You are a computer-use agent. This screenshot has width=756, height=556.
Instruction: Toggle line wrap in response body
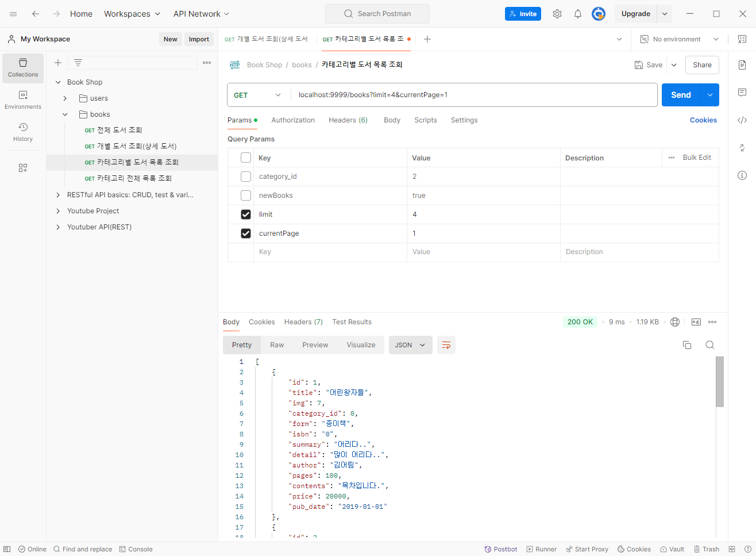[446, 345]
